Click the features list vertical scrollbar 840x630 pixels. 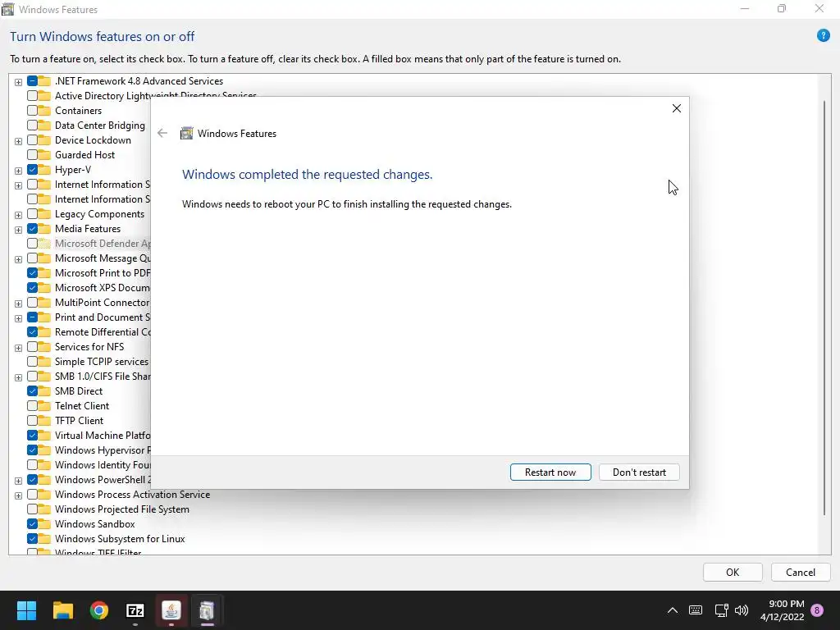(x=824, y=308)
